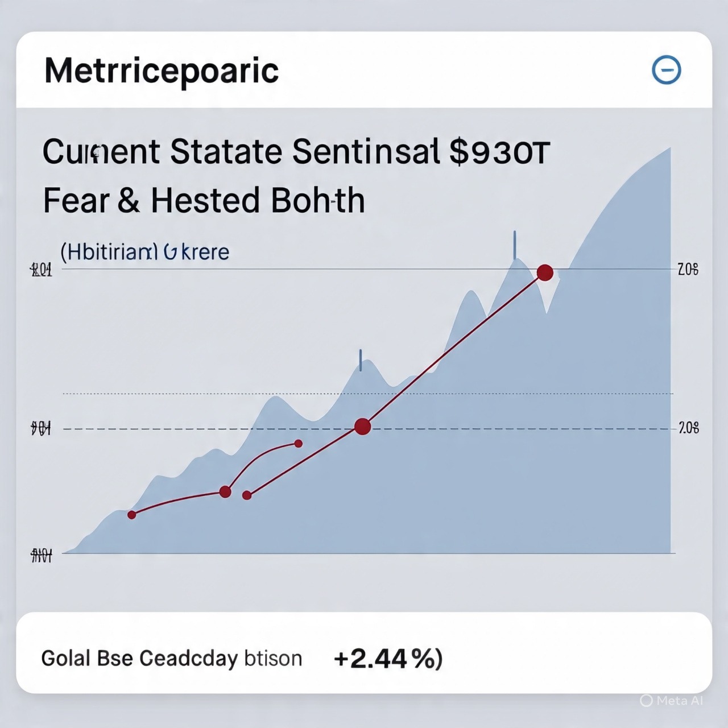Click the small red point ending the short curve
Viewport: 728px width, 728px height.
pos(299,444)
